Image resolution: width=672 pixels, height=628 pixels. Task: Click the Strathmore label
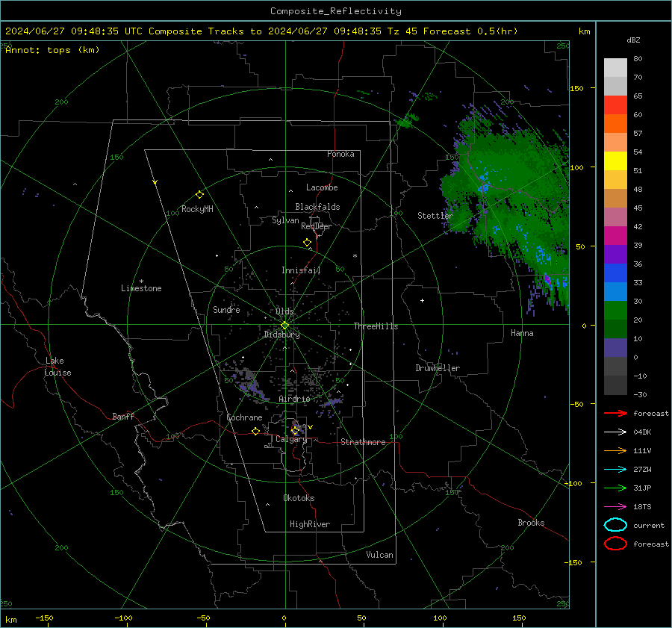coord(363,442)
